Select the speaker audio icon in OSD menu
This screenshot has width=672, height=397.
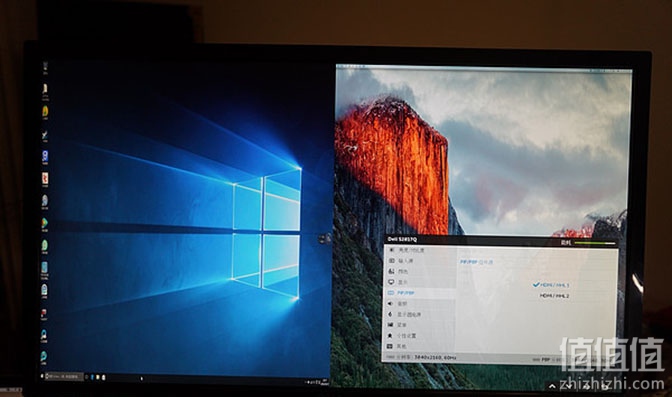pyautogui.click(x=390, y=304)
